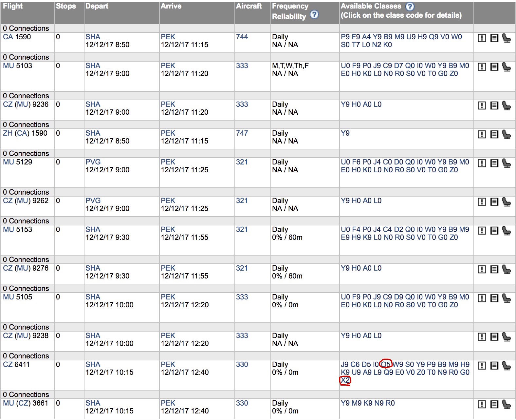Viewport: 516px width, 420px height.
Task: View flight details icon for MU 5103
Action: (494, 67)
